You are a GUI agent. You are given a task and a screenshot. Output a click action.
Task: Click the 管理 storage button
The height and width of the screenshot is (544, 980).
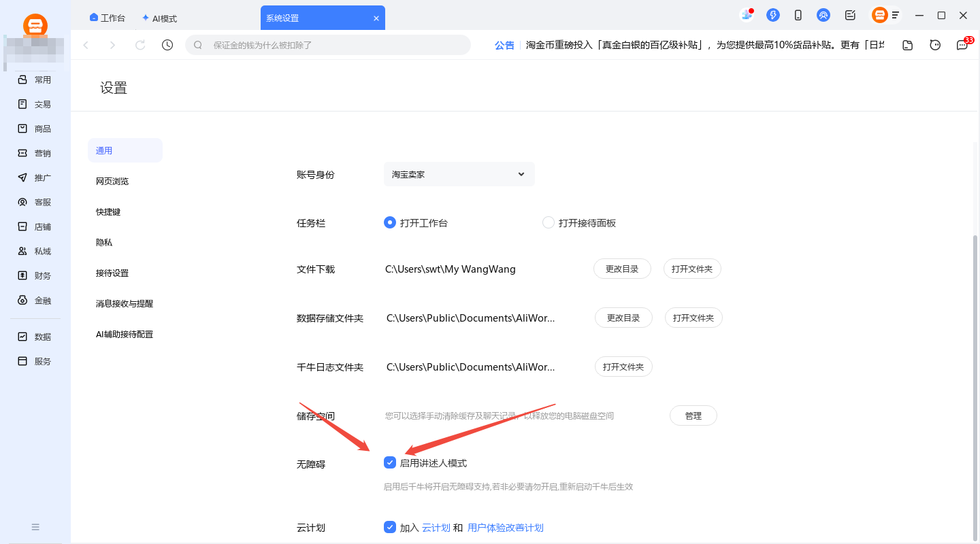[x=693, y=415]
